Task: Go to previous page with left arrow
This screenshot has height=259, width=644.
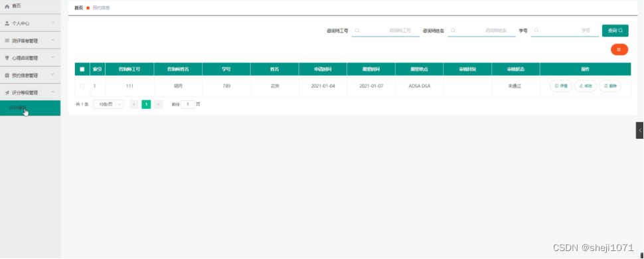Action: click(x=134, y=104)
